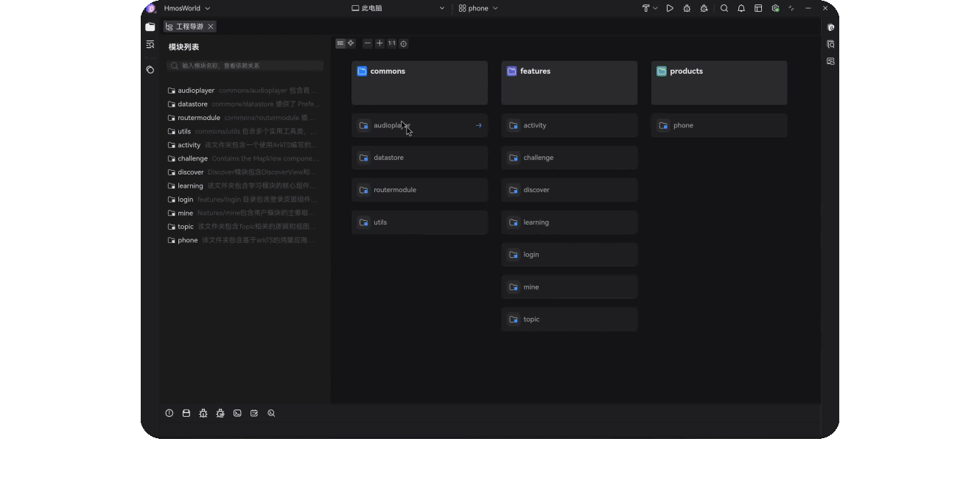The width and height of the screenshot is (980, 489).
Task: Click the notifications bell icon
Action: click(x=741, y=8)
